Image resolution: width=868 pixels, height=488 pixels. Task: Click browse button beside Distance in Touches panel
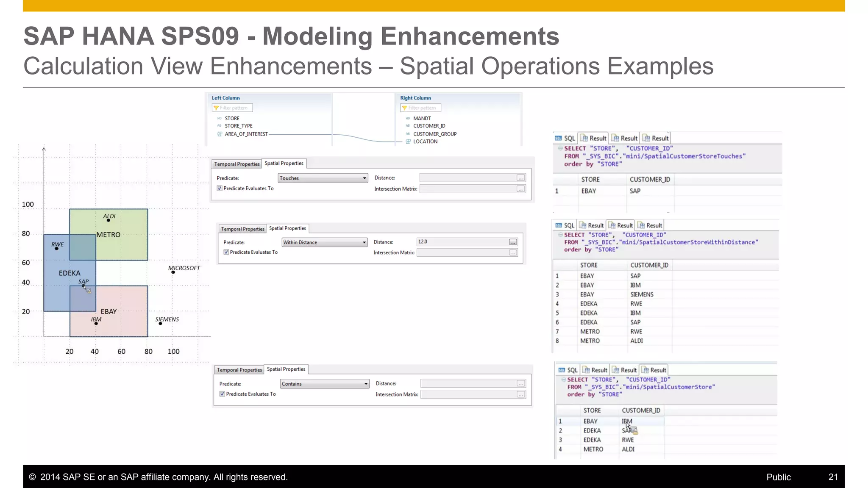521,178
